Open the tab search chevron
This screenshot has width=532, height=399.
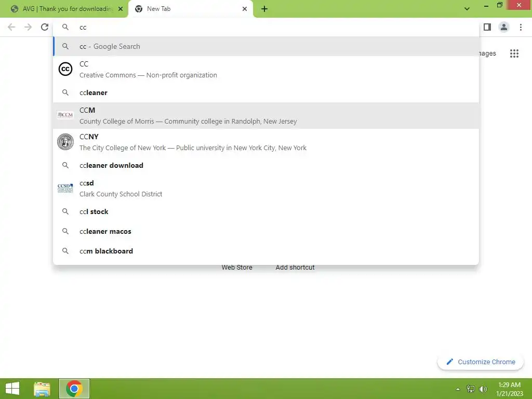(467, 9)
